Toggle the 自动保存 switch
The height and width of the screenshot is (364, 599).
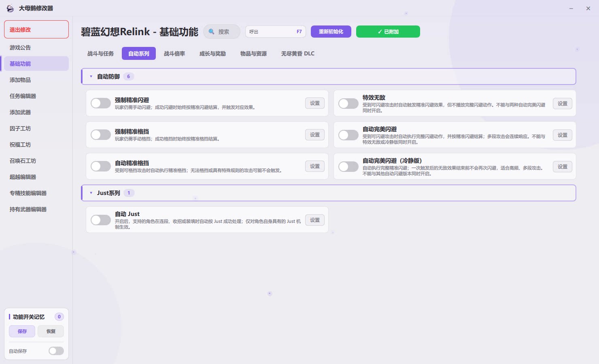[56, 351]
